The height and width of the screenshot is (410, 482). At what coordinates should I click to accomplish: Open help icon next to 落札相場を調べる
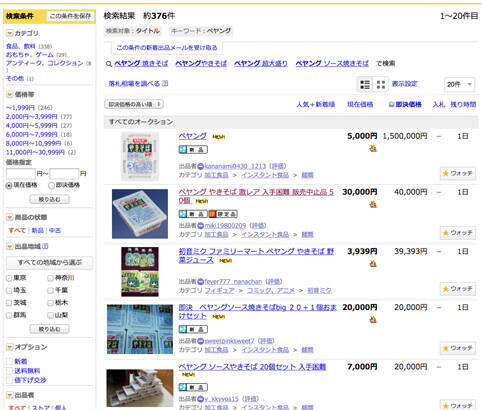coord(165,83)
